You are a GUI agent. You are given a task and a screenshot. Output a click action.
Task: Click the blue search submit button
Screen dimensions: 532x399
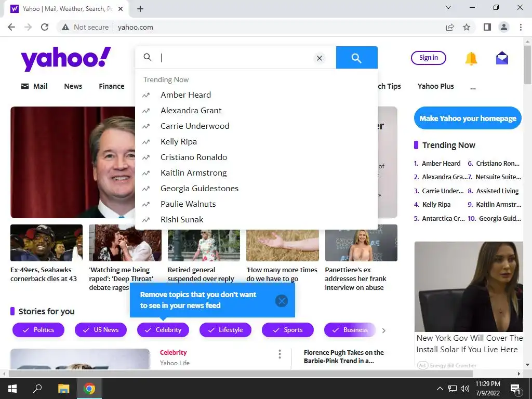point(356,58)
